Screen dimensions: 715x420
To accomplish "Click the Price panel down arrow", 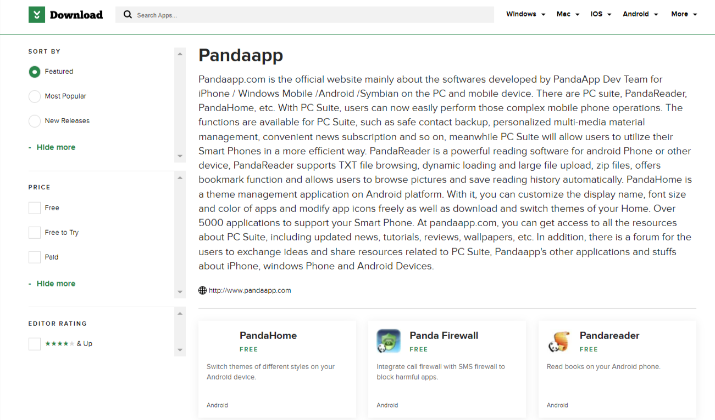I will click(x=180, y=292).
